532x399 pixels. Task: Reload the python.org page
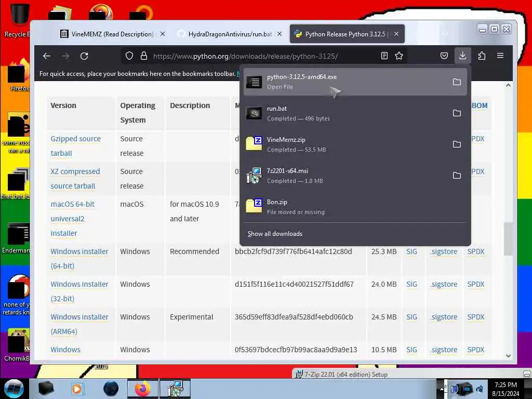(84, 56)
